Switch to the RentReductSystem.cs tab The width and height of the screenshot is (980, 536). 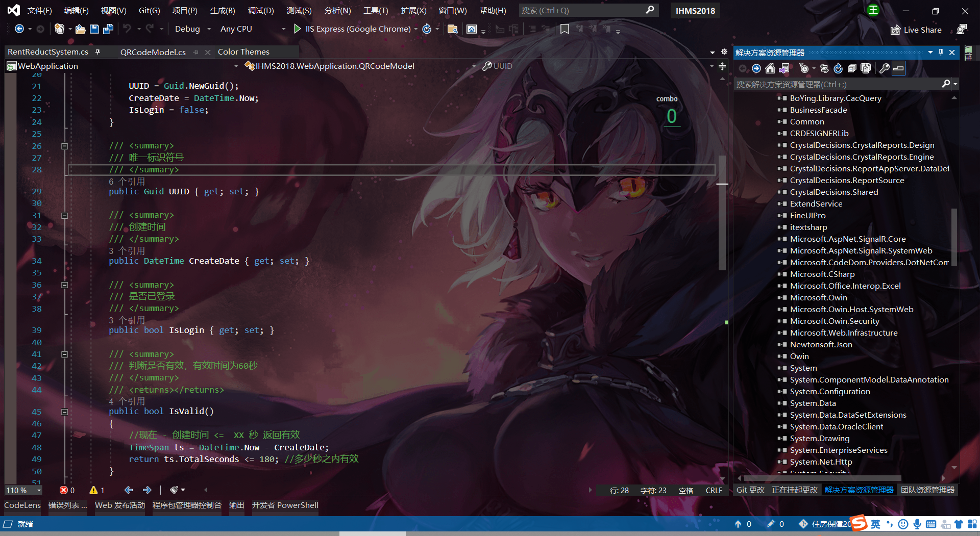pos(48,52)
